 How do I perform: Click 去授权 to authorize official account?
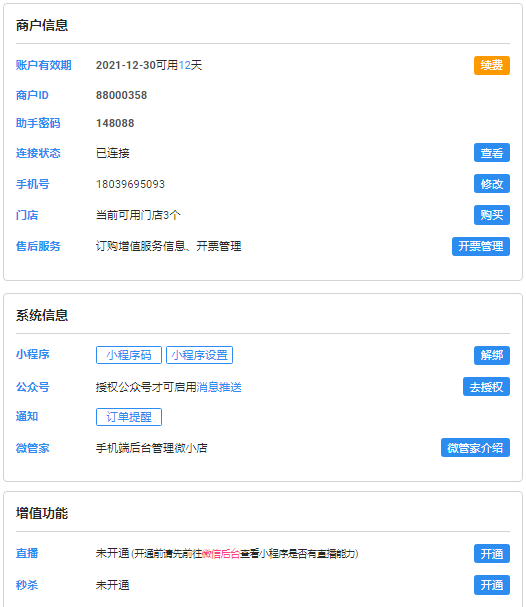pyautogui.click(x=486, y=386)
